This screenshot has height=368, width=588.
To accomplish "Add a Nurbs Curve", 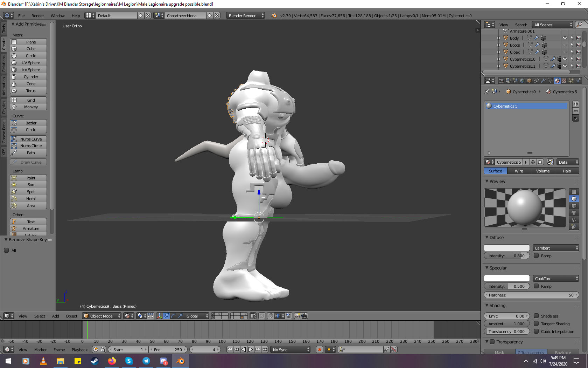I will (28, 139).
